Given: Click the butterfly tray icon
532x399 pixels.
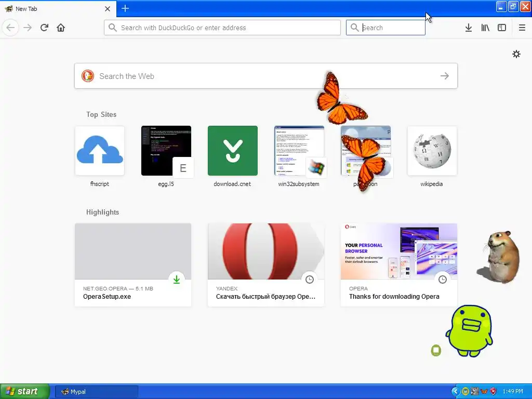Looking at the screenshot, I should [484, 391].
